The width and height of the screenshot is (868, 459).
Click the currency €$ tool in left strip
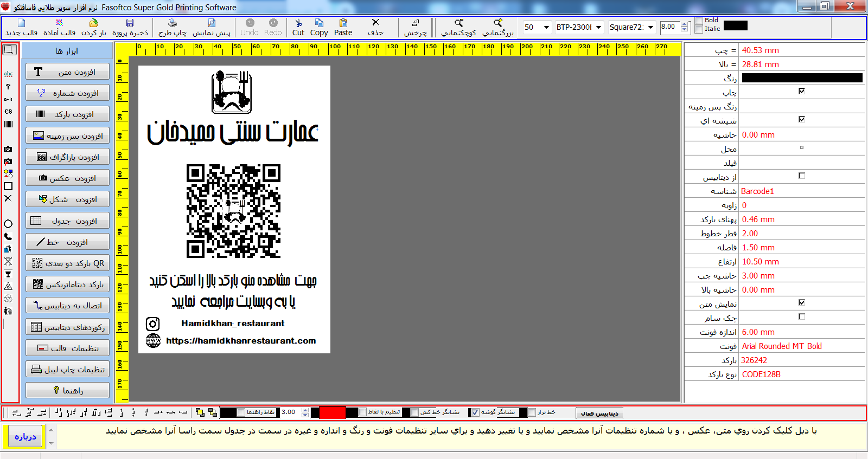tap(8, 112)
